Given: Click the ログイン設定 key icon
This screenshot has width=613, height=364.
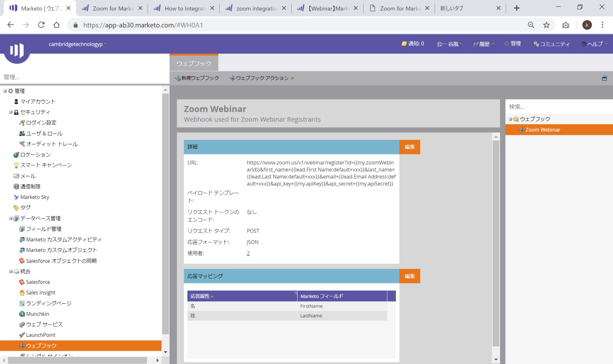Looking at the screenshot, I should coord(22,123).
